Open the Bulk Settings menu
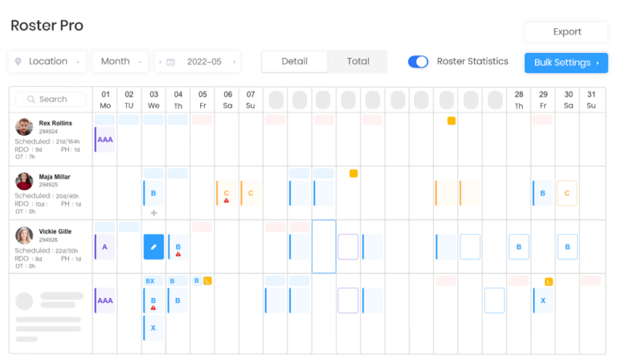 click(566, 63)
